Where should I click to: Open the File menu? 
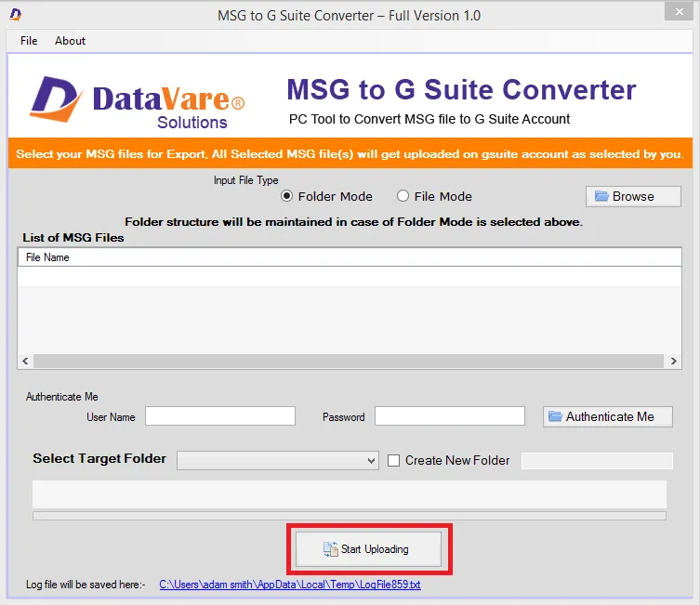click(x=29, y=41)
